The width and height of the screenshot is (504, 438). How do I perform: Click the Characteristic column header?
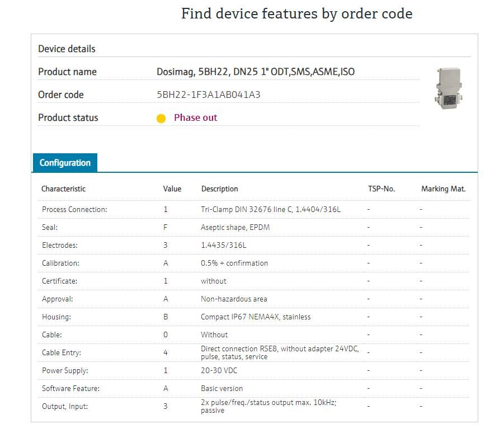click(x=64, y=189)
